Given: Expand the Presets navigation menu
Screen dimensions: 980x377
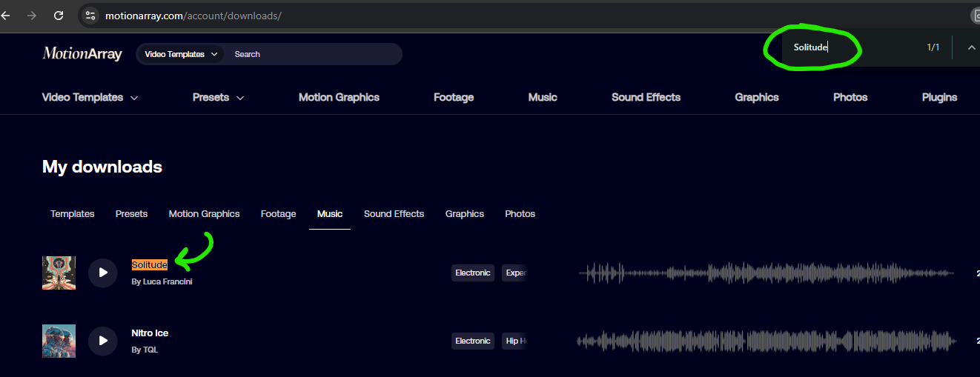Looking at the screenshot, I should (218, 97).
